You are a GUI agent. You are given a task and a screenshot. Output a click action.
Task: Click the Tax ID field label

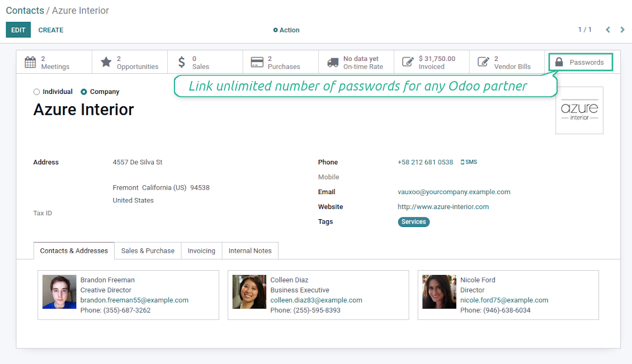click(43, 213)
